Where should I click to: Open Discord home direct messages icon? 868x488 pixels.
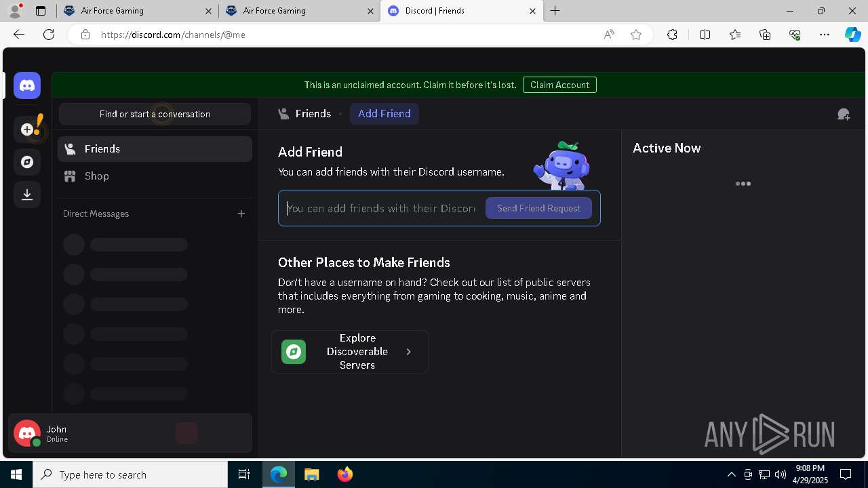click(x=27, y=85)
